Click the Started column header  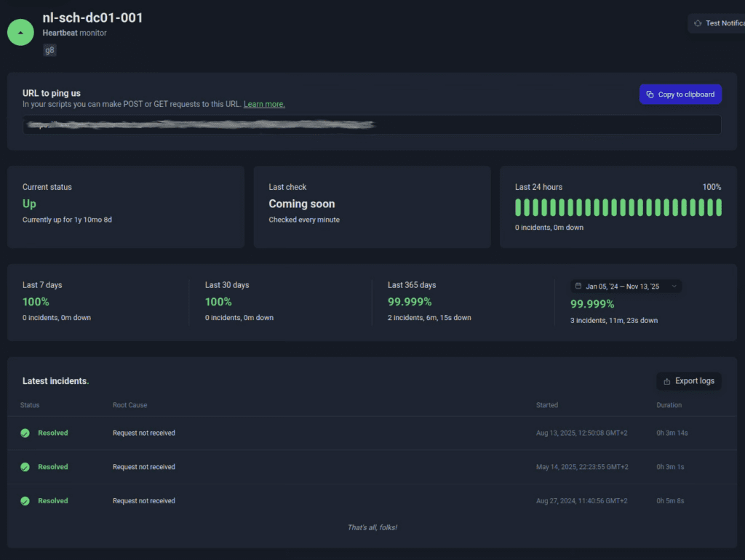[x=546, y=405]
